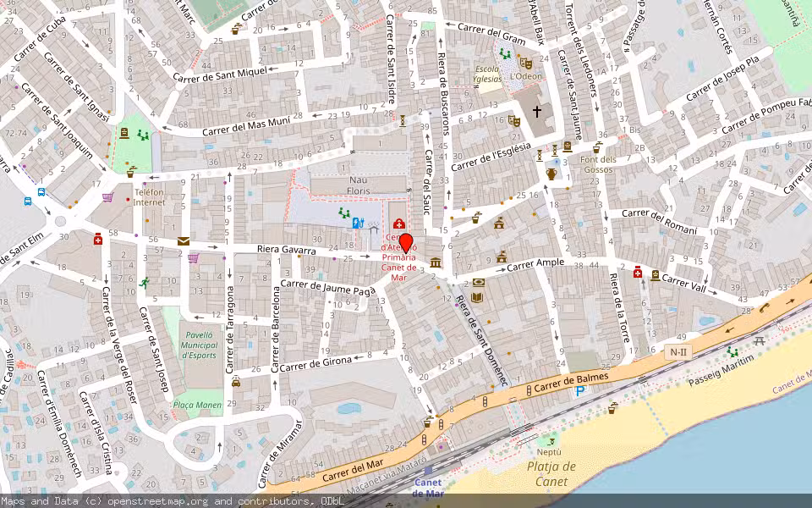Select the picnic table icon near Passeig Marítim

pyautogui.click(x=760, y=341)
